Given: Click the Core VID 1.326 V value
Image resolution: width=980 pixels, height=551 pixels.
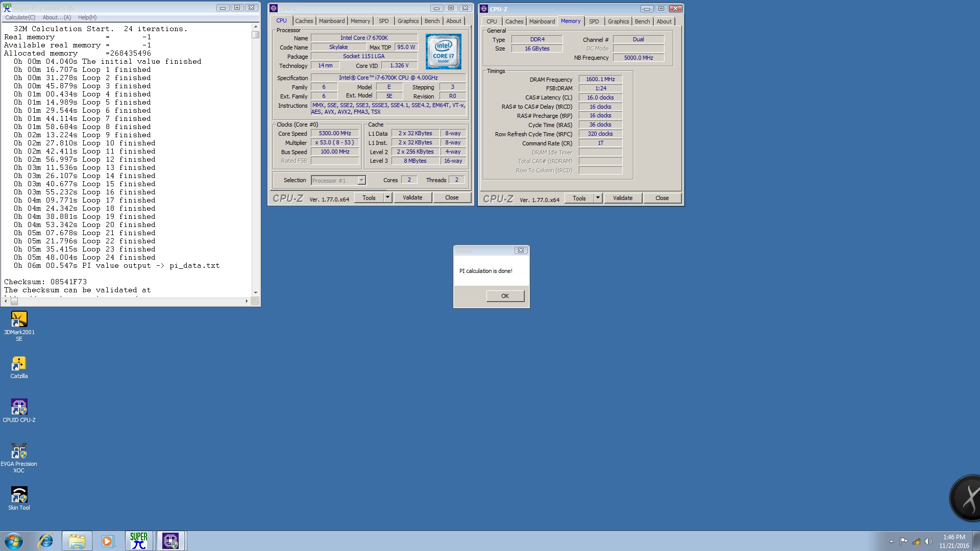Looking at the screenshot, I should (x=399, y=66).
